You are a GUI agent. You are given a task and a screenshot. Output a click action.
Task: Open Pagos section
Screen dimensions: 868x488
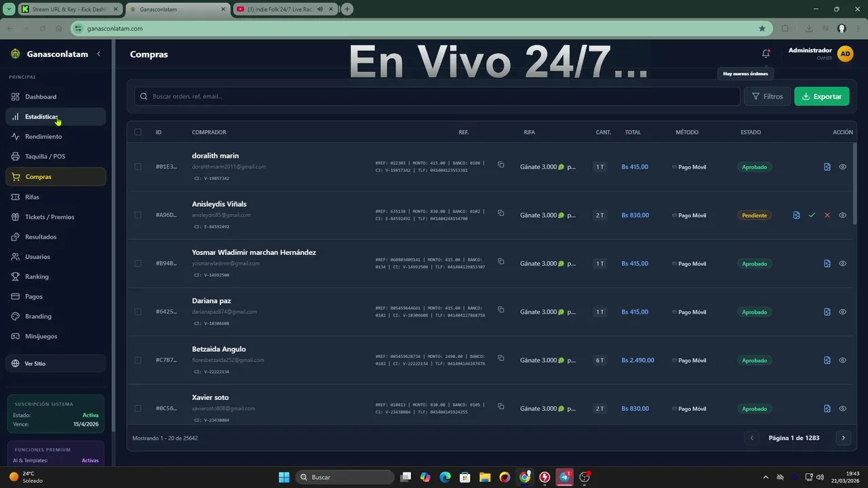(x=56, y=296)
